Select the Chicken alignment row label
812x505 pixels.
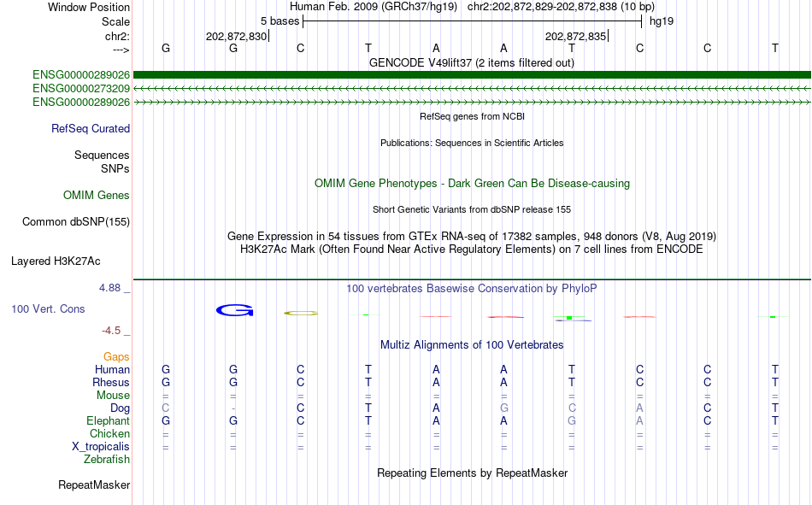point(109,433)
